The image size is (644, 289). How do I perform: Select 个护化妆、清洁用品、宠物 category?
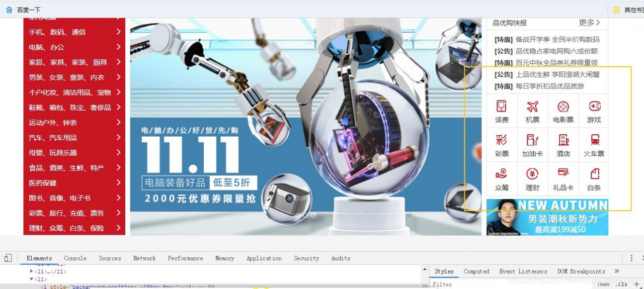click(x=69, y=92)
